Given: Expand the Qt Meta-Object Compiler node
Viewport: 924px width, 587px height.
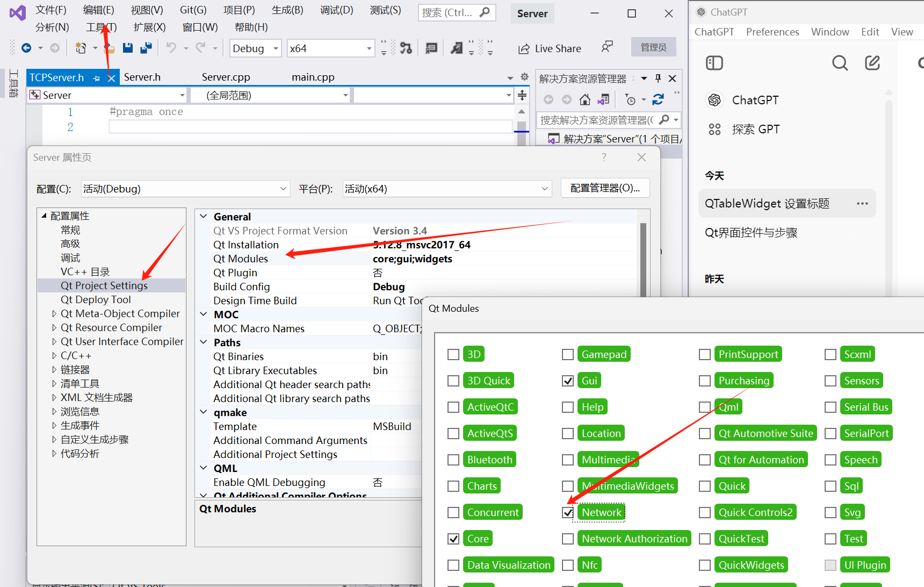Looking at the screenshot, I should [x=54, y=313].
